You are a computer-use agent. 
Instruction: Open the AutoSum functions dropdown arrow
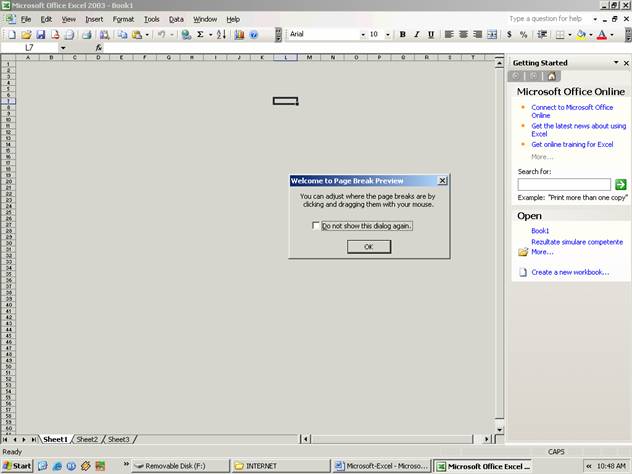(210, 35)
